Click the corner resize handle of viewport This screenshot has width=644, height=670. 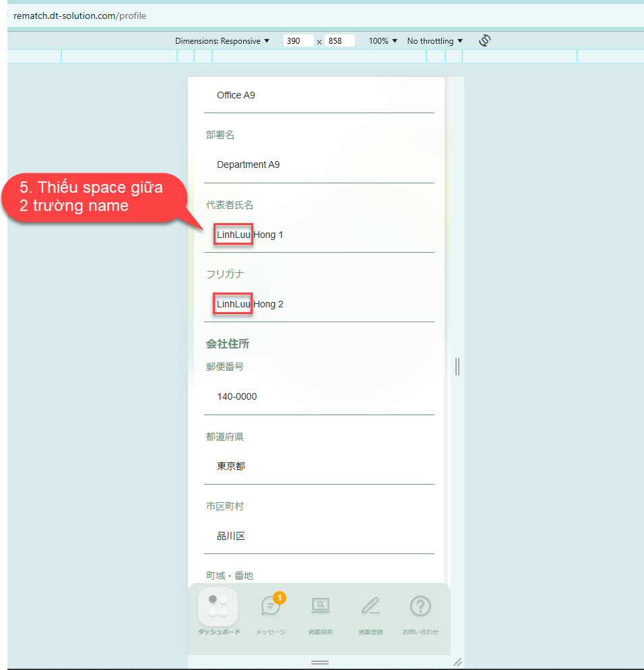pos(457,662)
